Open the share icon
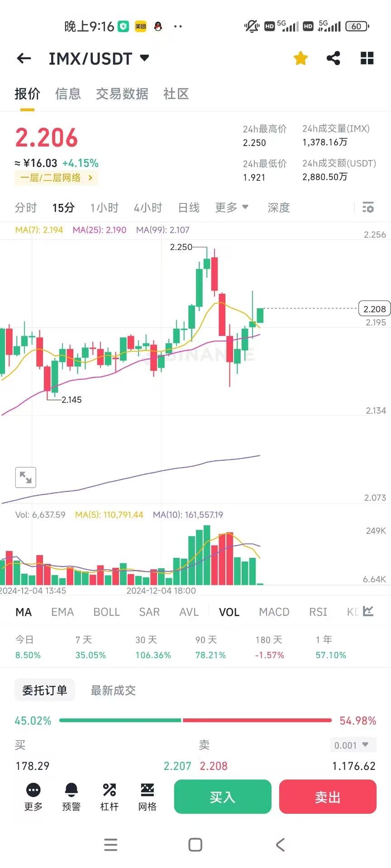 click(334, 58)
